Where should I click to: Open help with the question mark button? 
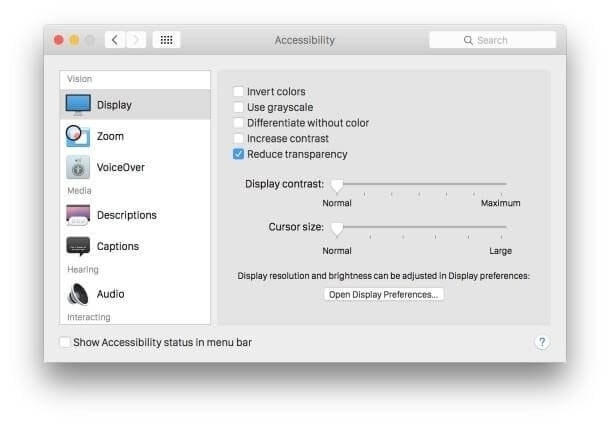point(542,342)
